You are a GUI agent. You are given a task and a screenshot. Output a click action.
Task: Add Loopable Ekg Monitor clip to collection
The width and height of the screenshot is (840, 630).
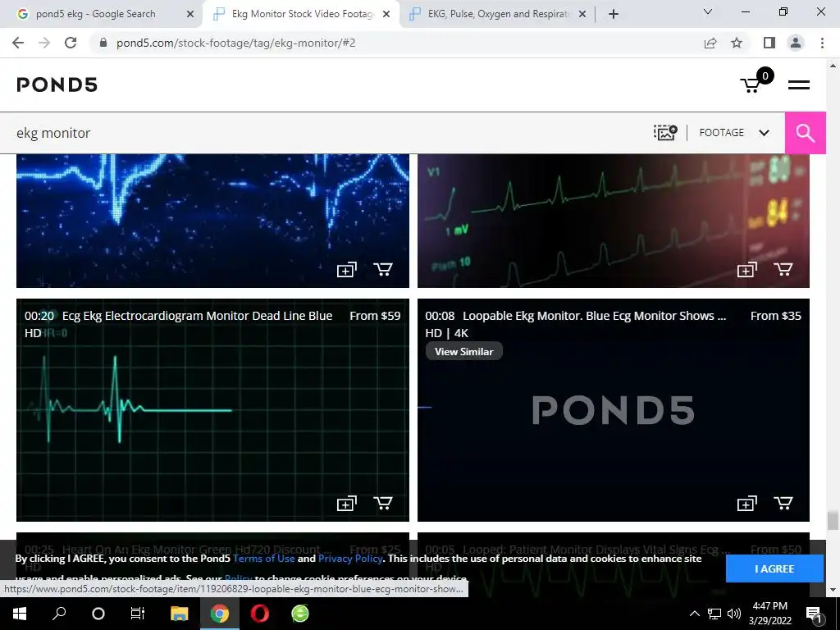(746, 504)
